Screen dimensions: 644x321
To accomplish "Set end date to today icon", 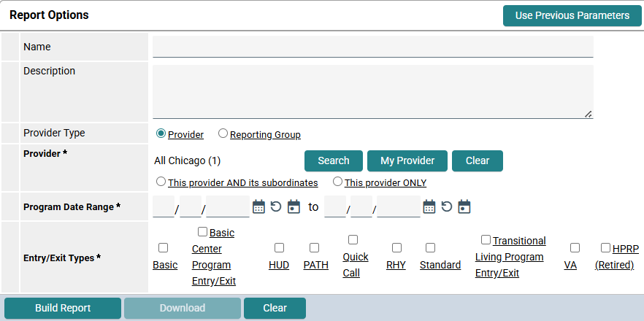I will pyautogui.click(x=464, y=206).
